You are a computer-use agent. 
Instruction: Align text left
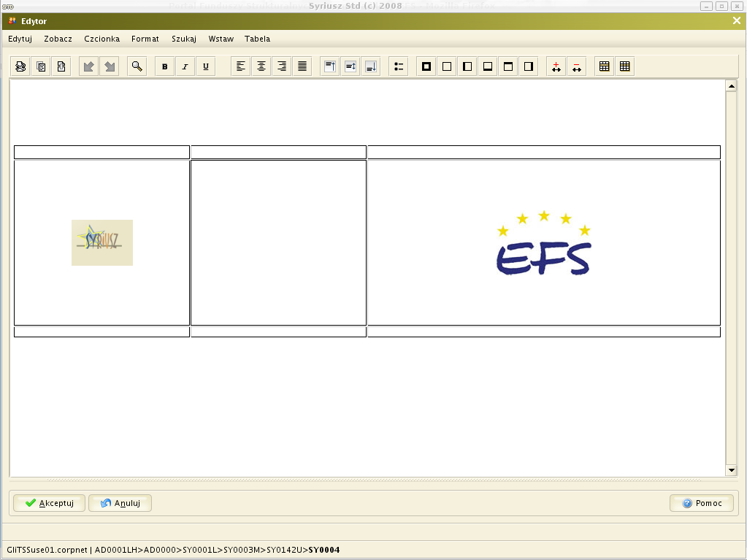coord(240,66)
